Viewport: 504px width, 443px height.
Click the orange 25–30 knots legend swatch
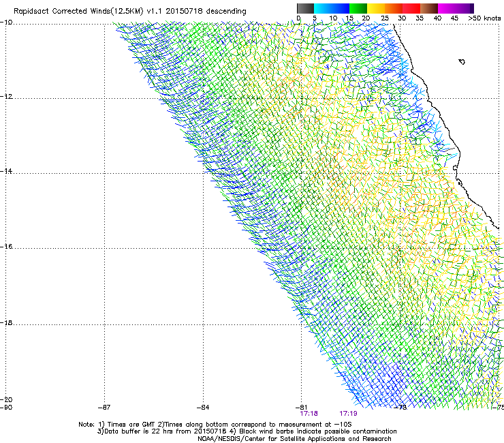coord(394,8)
